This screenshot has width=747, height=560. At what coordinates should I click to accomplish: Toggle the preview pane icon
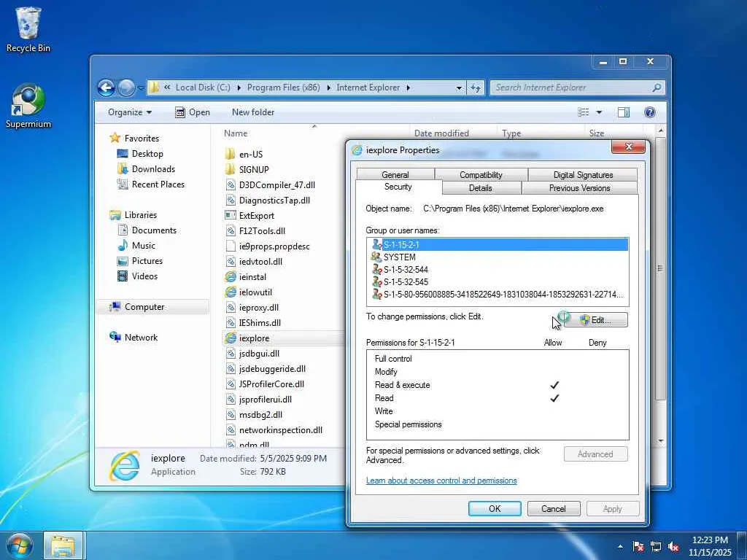[x=623, y=112]
